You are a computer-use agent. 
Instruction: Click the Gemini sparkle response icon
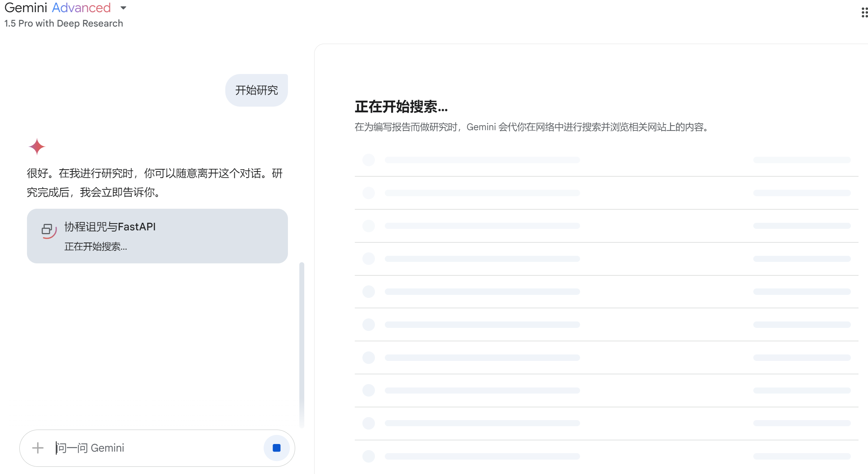(x=37, y=146)
